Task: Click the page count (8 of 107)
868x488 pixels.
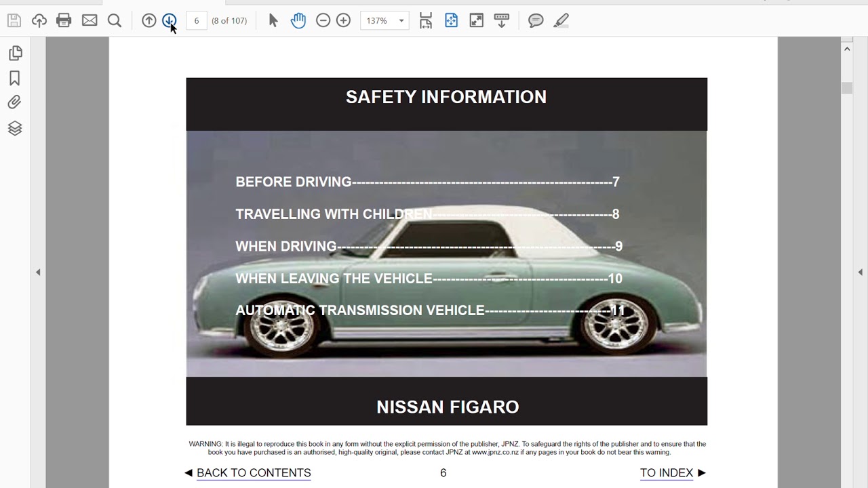Action: click(229, 20)
